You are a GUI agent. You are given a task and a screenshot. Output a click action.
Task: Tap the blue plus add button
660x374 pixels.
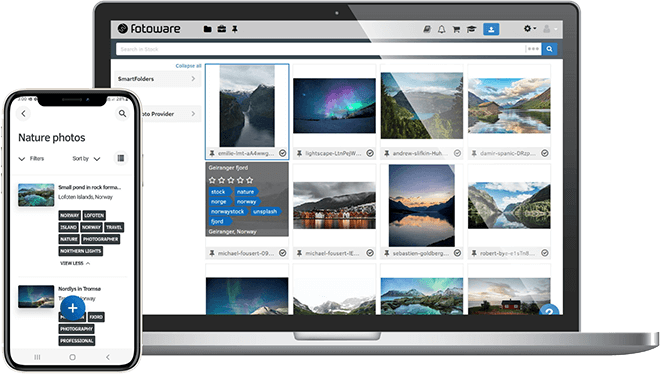click(72, 308)
